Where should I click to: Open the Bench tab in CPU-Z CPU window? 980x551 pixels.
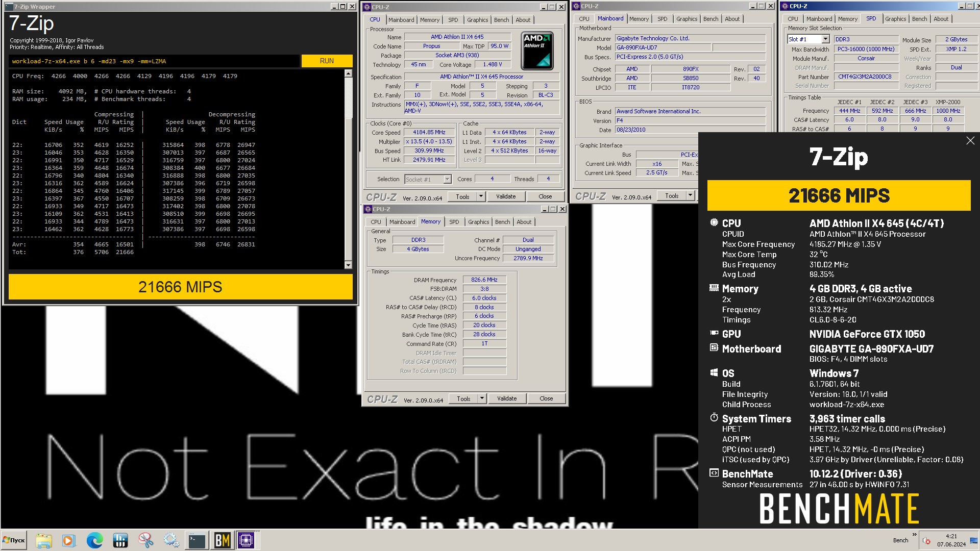tap(501, 20)
